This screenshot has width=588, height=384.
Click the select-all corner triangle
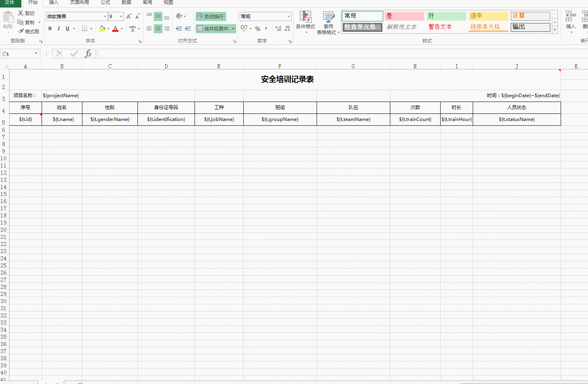point(6,66)
